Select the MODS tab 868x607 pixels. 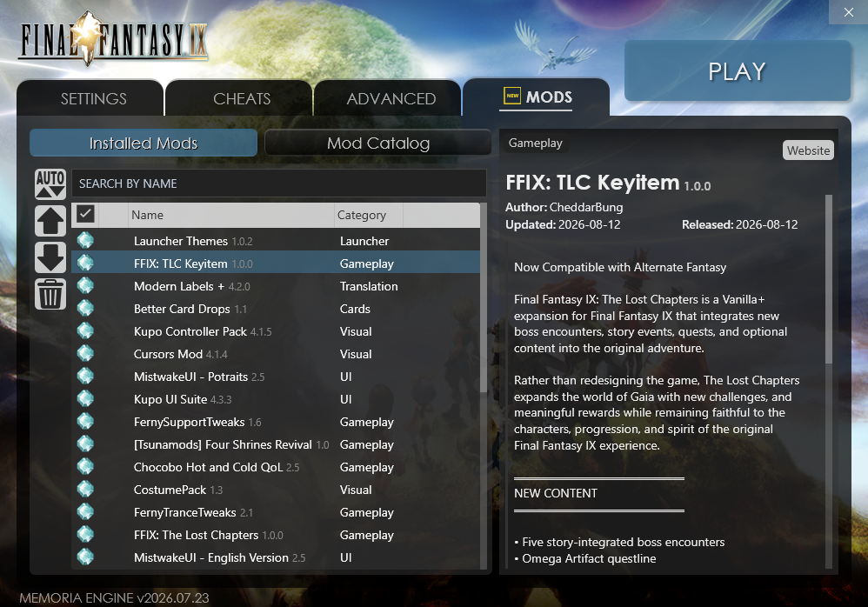(537, 97)
